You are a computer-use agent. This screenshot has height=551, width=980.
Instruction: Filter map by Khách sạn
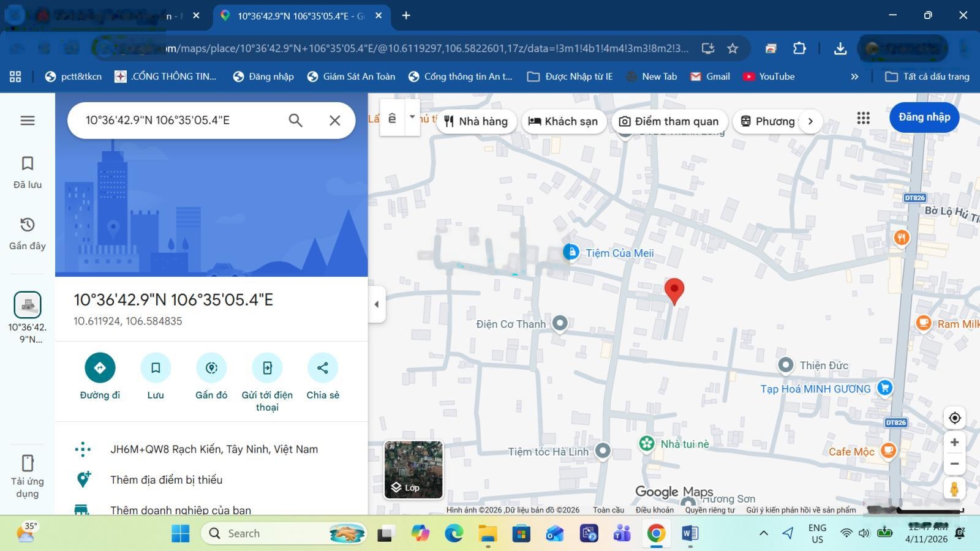click(563, 121)
